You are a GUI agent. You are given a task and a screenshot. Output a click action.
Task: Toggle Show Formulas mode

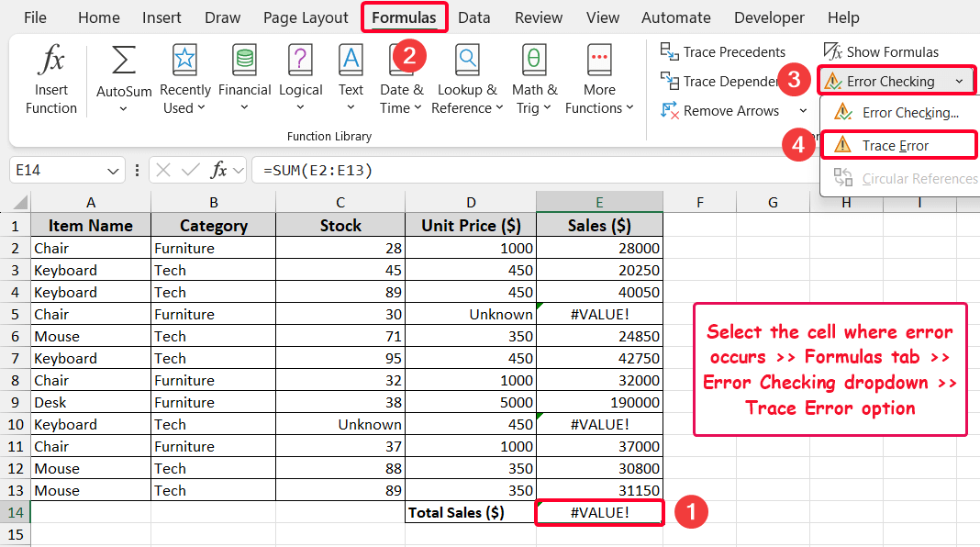pos(881,52)
